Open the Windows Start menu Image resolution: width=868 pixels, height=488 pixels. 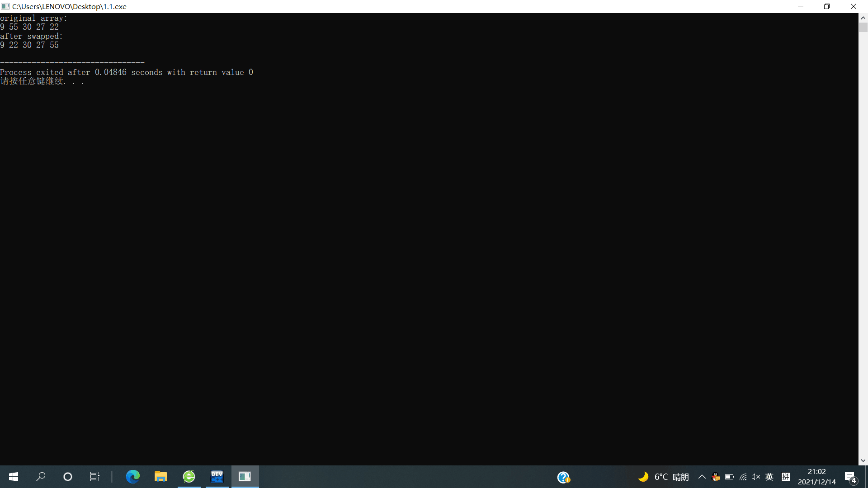coord(14,477)
